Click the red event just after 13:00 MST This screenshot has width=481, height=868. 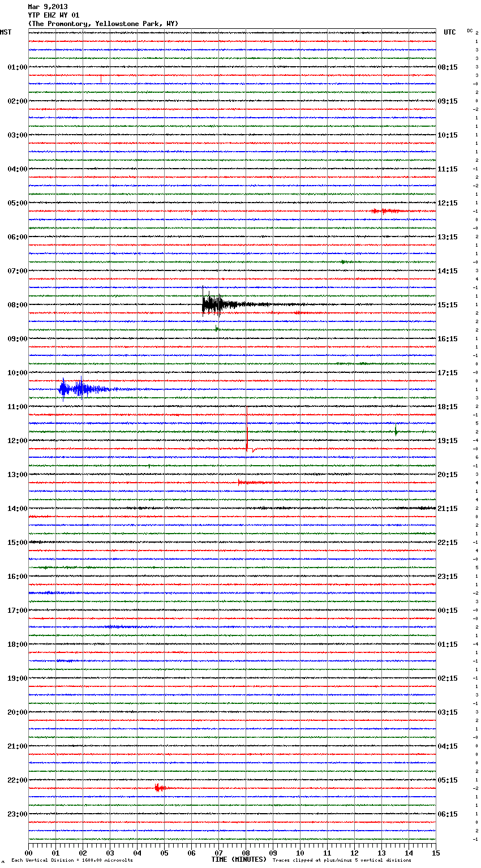point(249,483)
